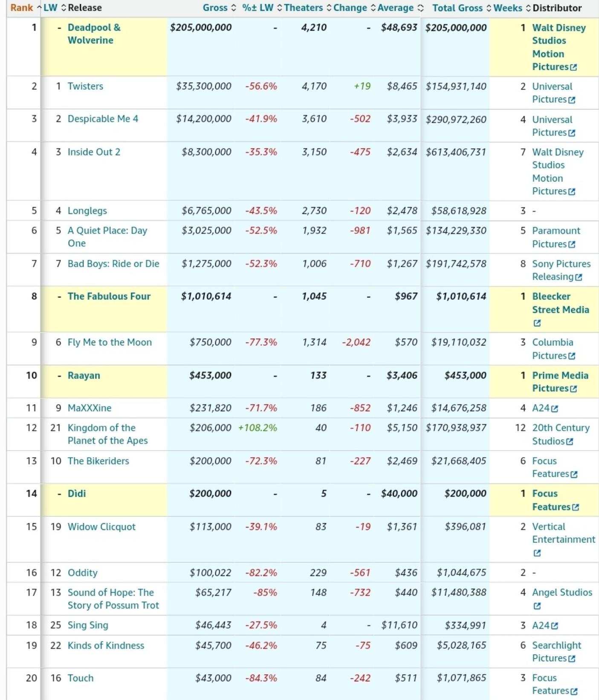
Task: Click external icon beside Searchlight Pictures
Action: (x=572, y=659)
